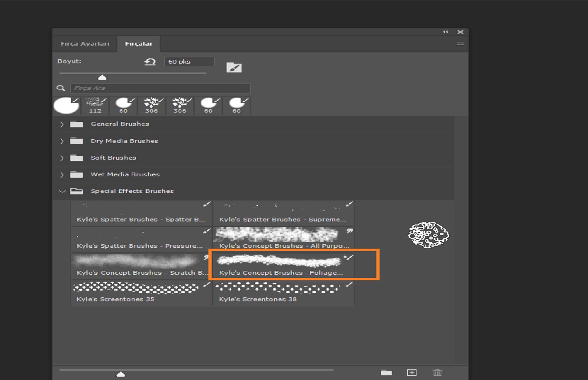This screenshot has width=588, height=380.
Task: Choose Kyle's Concept Brushes - All Purpo... brush
Action: 284,239
